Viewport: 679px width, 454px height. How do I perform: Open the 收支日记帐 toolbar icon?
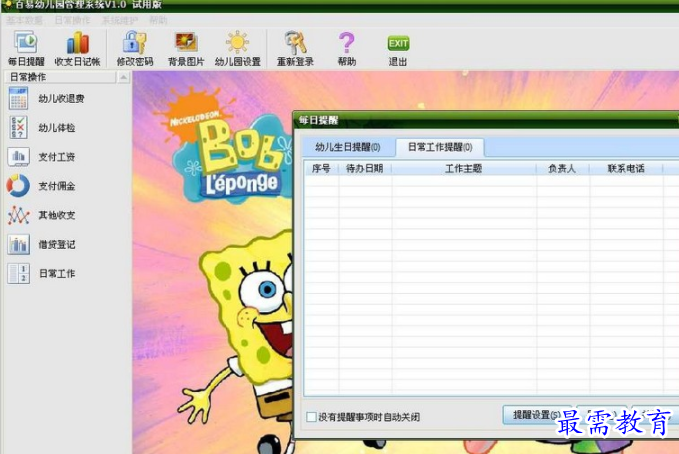click(78, 48)
